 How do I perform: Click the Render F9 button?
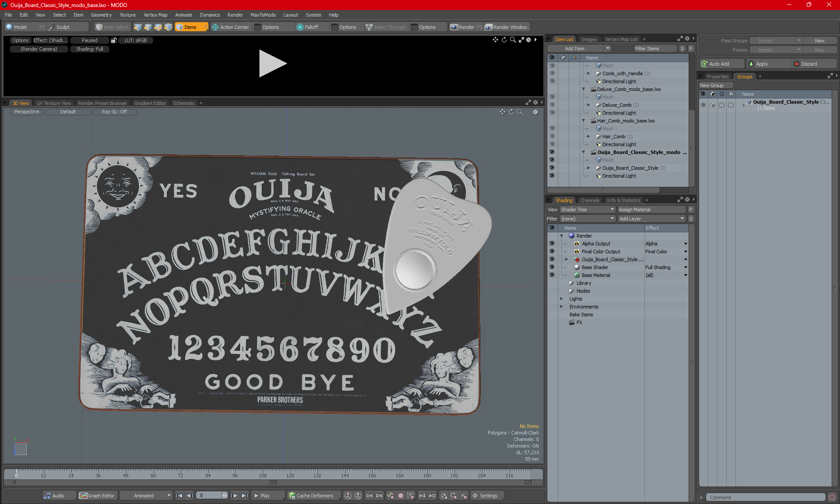(466, 27)
